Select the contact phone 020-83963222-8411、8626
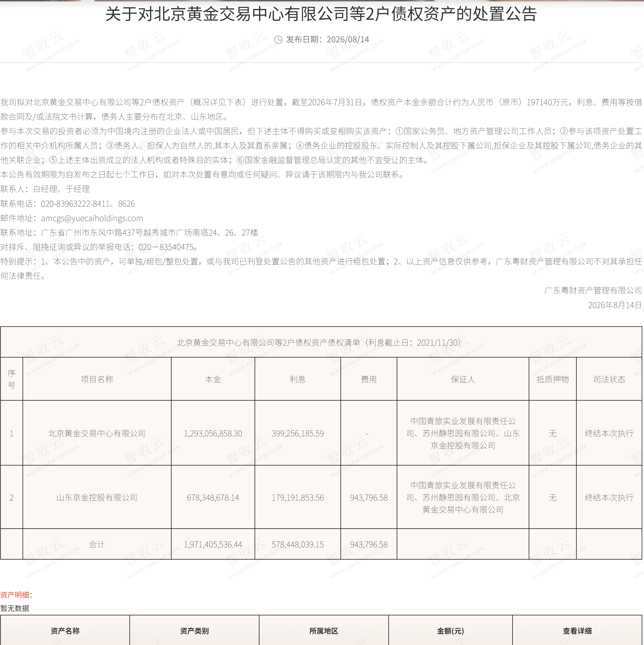Screen dimensions: 644x645 tap(88, 204)
